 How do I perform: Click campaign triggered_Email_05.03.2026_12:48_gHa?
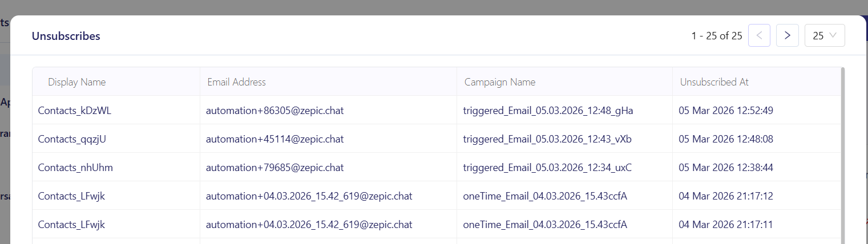(548, 111)
